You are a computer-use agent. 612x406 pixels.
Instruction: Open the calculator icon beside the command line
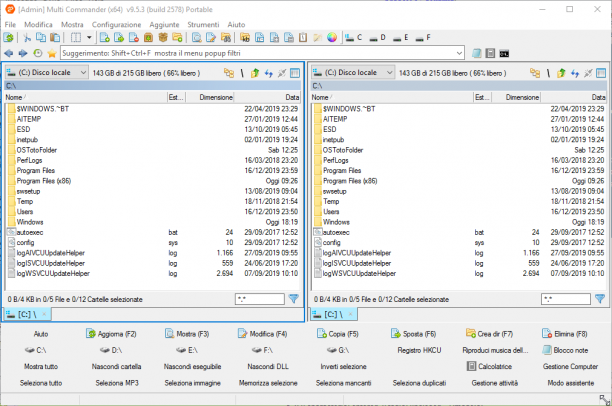[490, 53]
